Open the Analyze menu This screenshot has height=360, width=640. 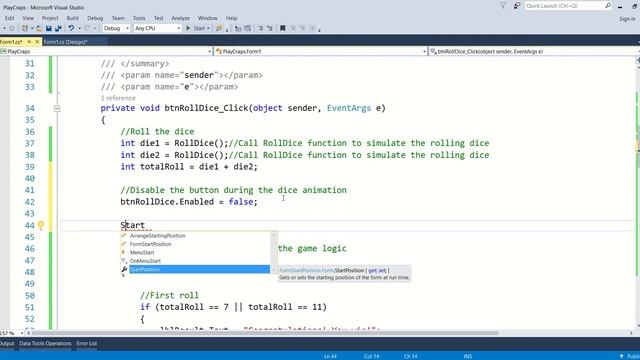[x=180, y=18]
